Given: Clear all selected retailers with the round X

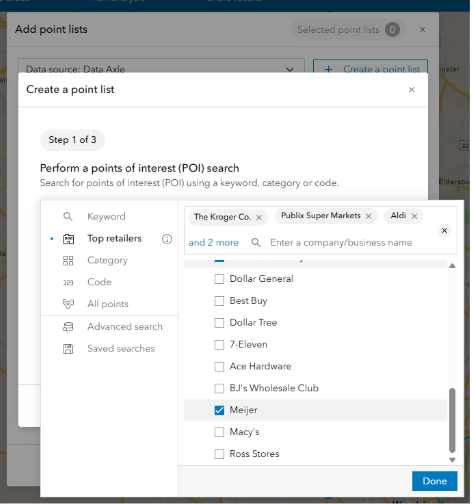Looking at the screenshot, I should [x=444, y=230].
